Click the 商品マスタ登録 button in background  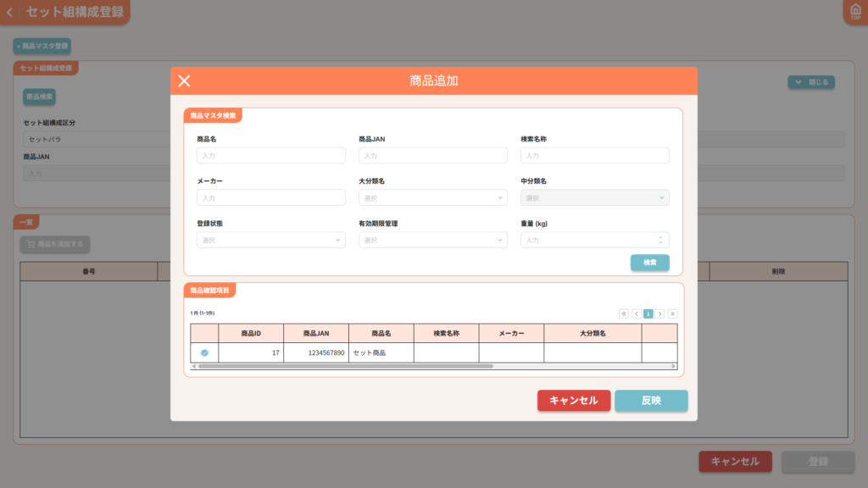click(x=42, y=46)
